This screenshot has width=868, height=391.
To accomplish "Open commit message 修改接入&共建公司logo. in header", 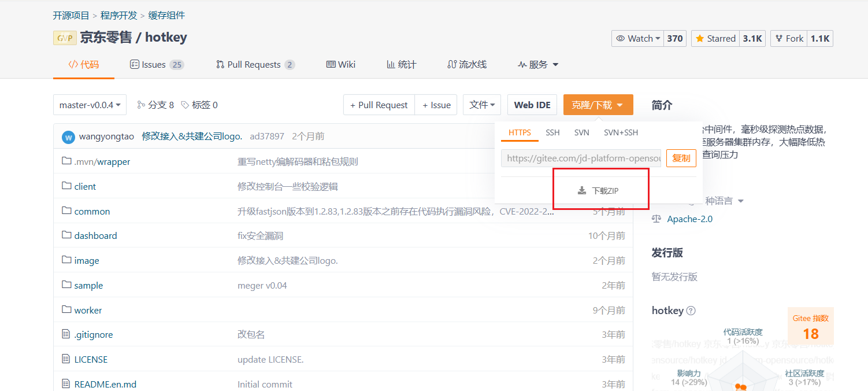I will [x=192, y=137].
